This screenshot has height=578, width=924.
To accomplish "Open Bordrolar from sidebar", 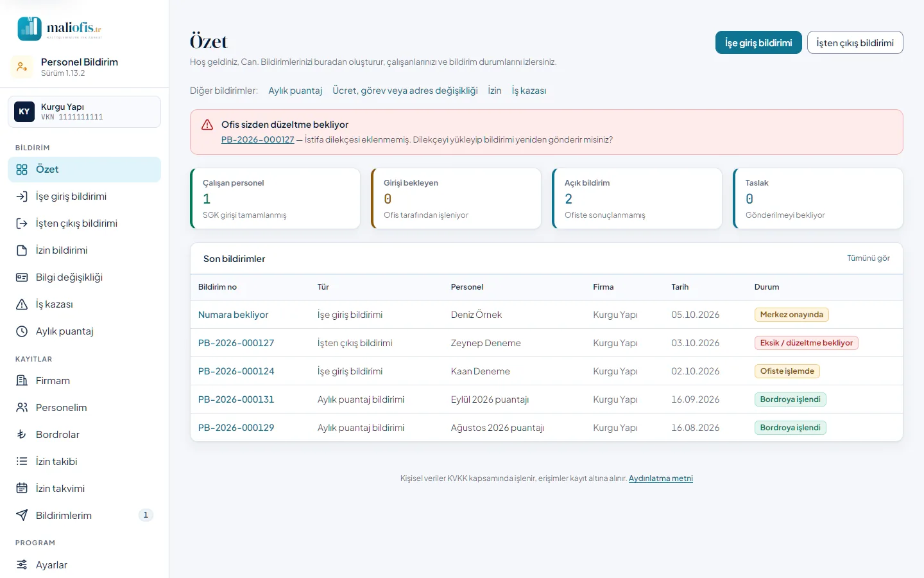I will pos(84,435).
